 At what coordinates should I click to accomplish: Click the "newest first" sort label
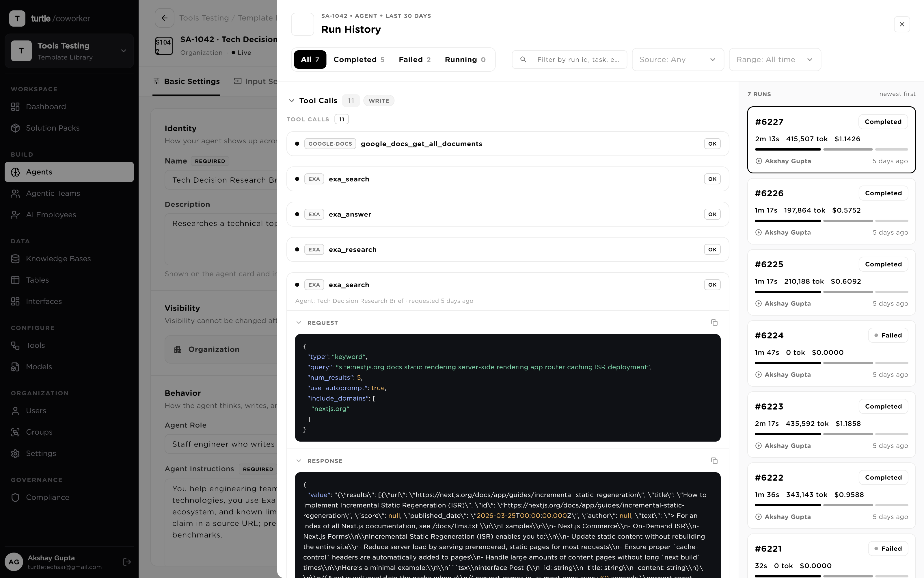897,94
